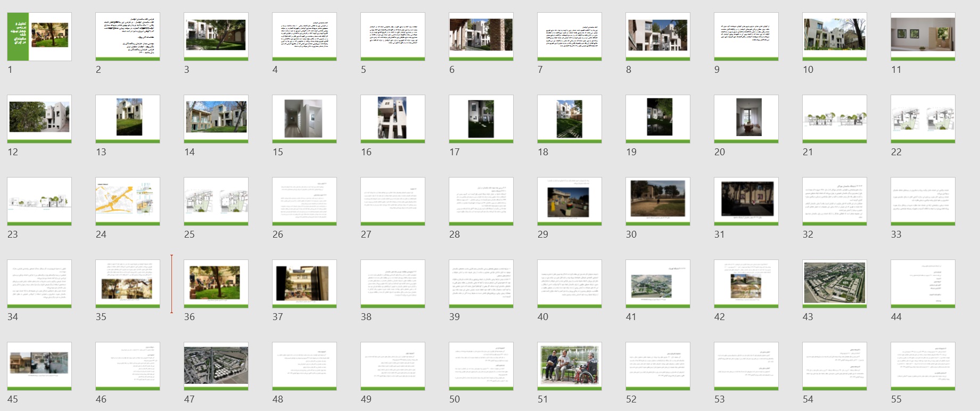
Task: Click slide 21 elevation drawing thumbnail
Action: (x=834, y=119)
